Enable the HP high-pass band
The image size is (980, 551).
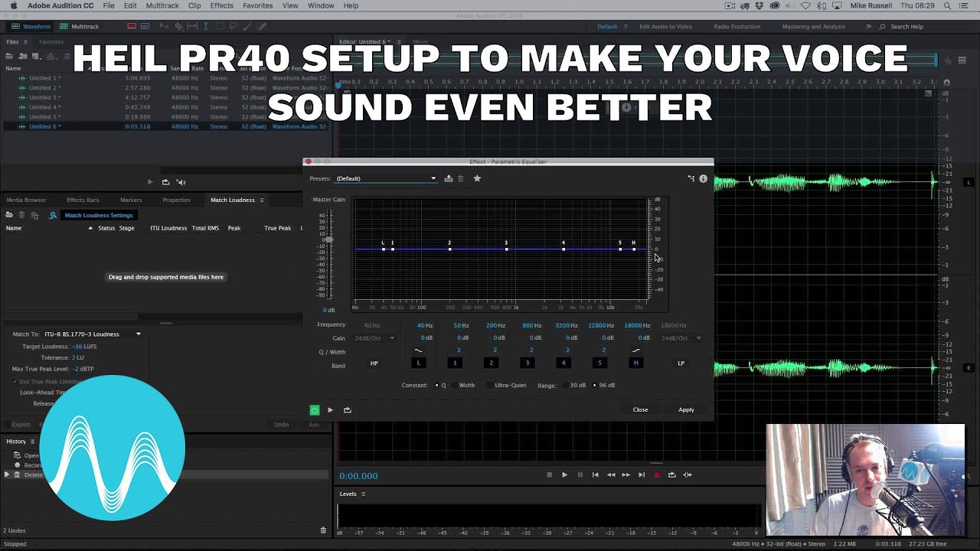pyautogui.click(x=374, y=364)
